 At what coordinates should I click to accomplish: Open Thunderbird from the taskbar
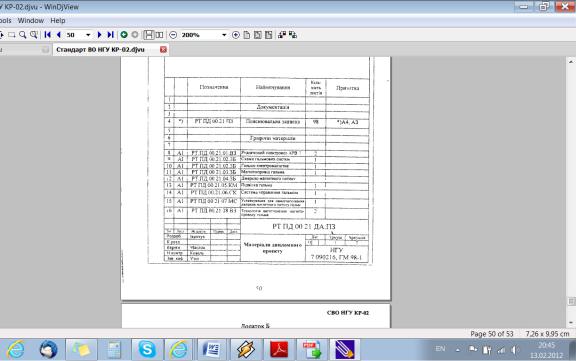(x=48, y=349)
